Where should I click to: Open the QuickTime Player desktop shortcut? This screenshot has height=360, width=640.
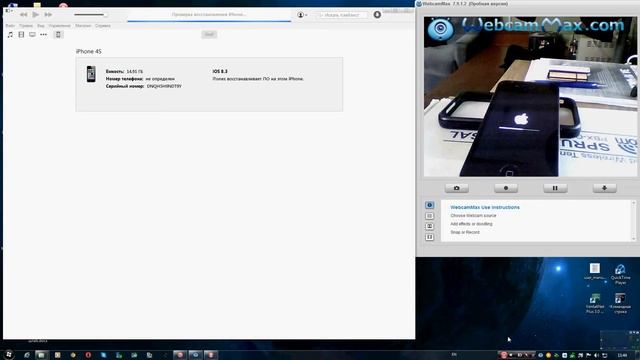(x=620, y=274)
